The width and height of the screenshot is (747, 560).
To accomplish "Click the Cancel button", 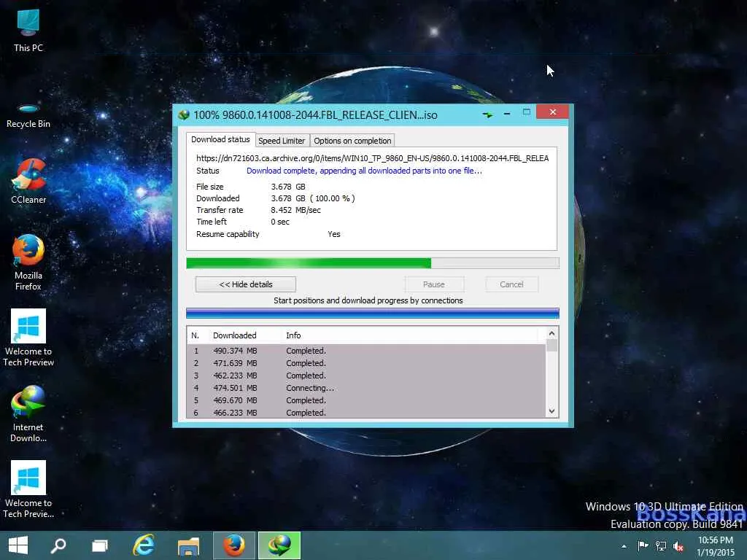I will (511, 284).
